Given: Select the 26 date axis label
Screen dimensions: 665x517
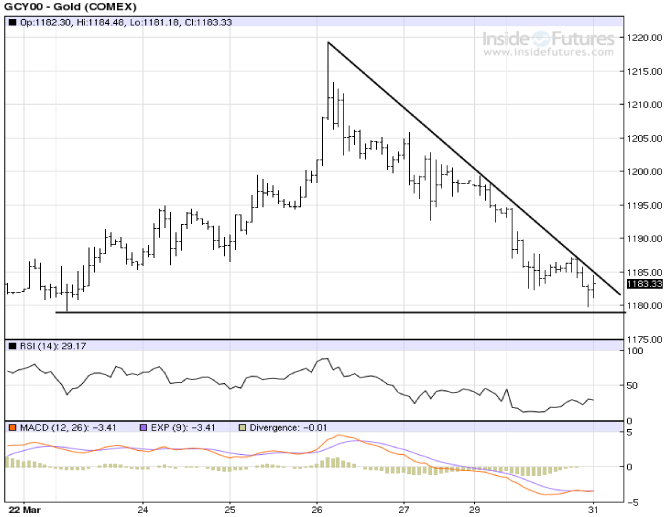Looking at the screenshot, I should pos(317,506).
